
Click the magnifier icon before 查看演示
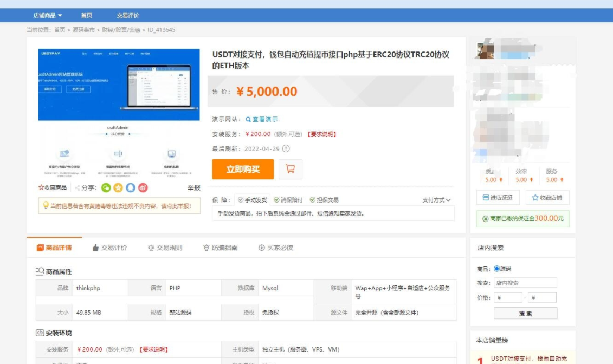coord(248,119)
